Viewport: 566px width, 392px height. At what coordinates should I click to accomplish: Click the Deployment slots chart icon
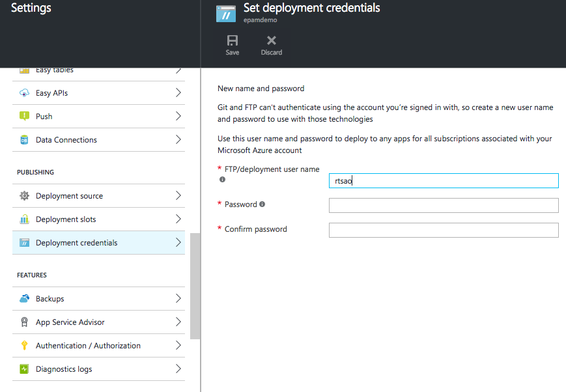click(24, 219)
